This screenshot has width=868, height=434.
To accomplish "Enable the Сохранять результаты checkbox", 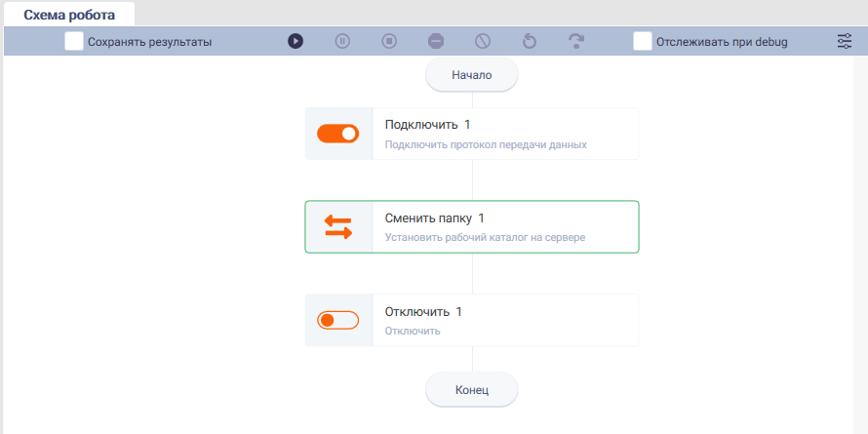I will (x=73, y=41).
